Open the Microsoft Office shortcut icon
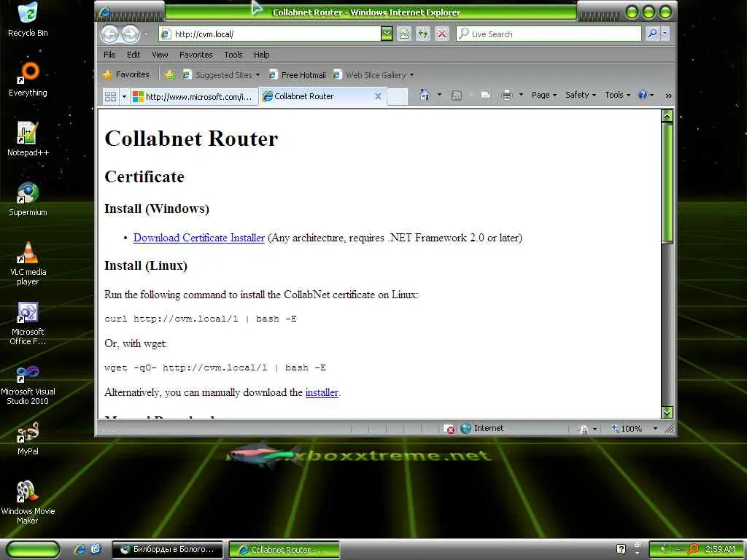747x560 pixels. click(x=28, y=323)
